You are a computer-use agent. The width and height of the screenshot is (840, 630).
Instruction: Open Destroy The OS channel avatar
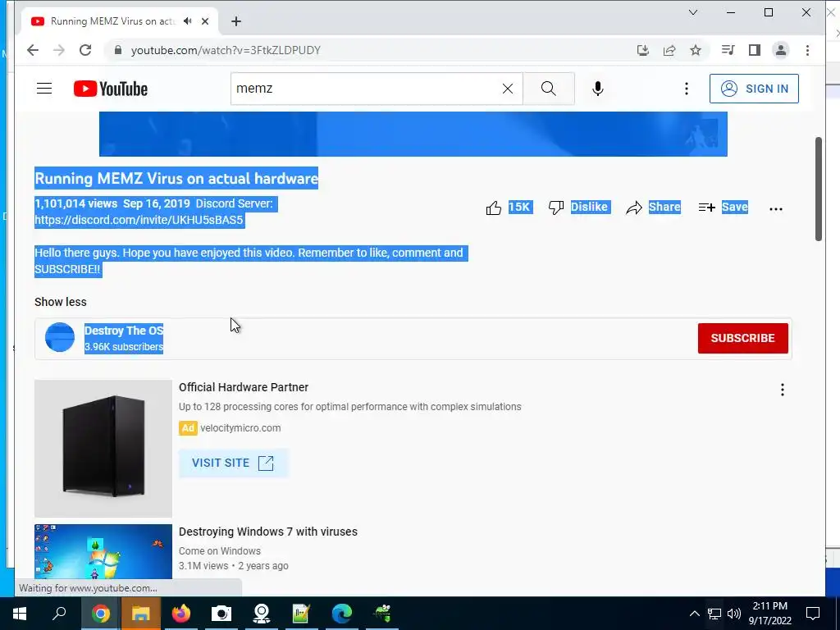point(59,337)
